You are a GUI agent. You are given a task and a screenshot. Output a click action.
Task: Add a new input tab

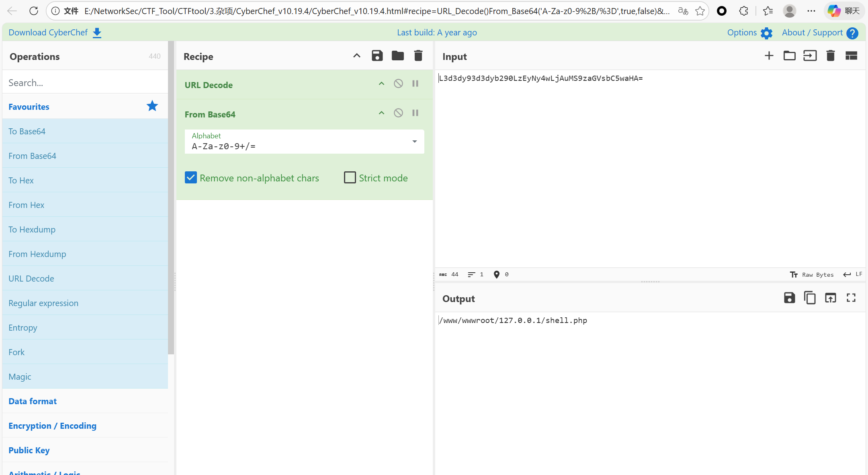pyautogui.click(x=769, y=56)
